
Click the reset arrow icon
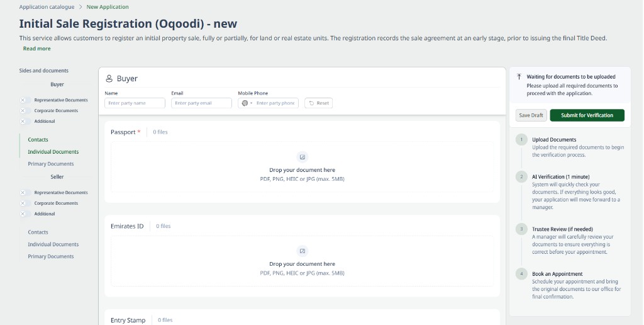[x=312, y=103]
